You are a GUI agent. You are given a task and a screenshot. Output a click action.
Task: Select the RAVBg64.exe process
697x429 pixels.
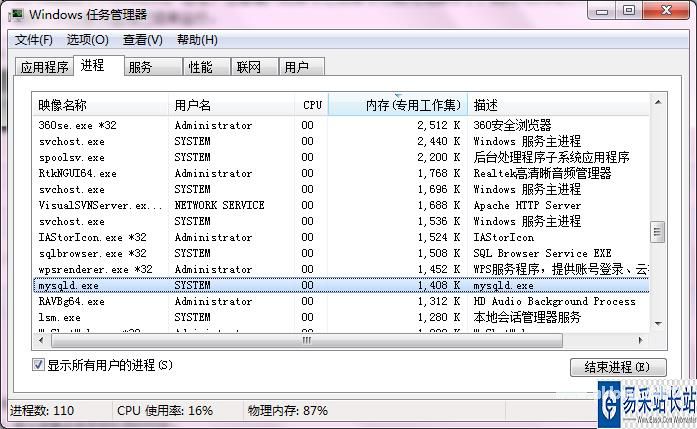point(341,301)
